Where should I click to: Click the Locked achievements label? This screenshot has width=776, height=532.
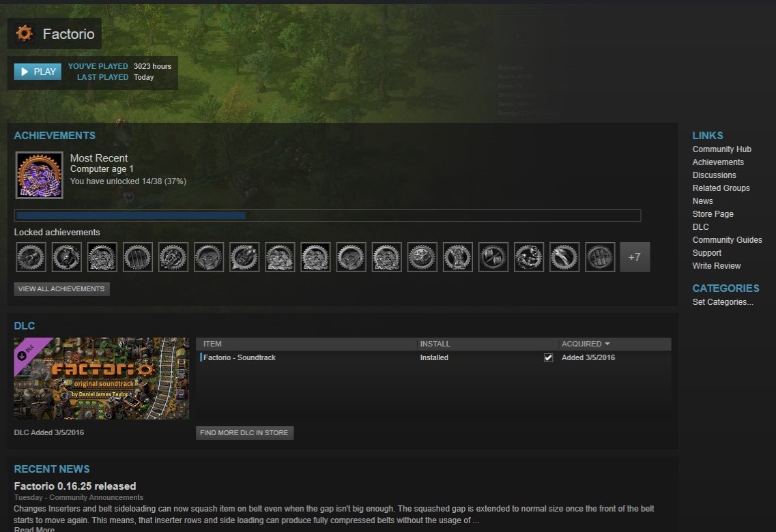57,232
